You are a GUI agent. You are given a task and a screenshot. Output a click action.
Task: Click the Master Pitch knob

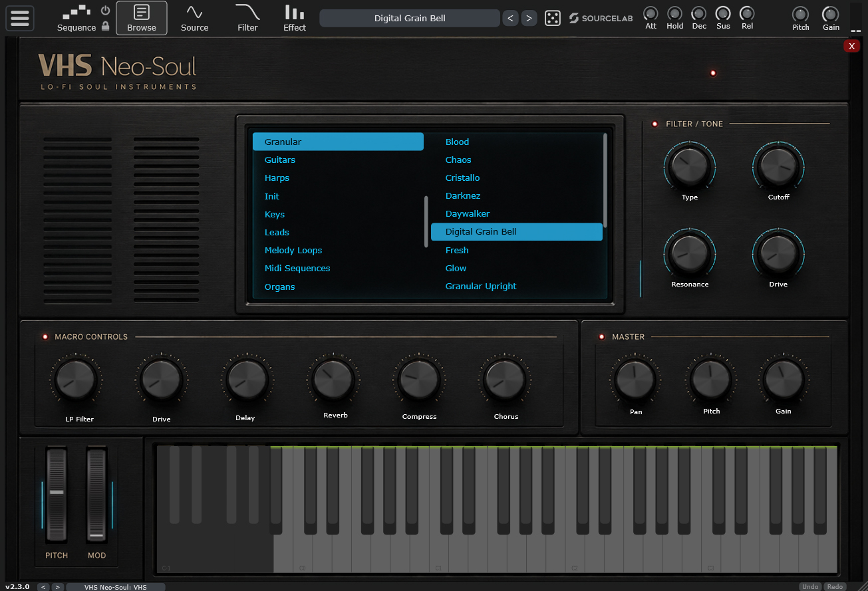711,379
